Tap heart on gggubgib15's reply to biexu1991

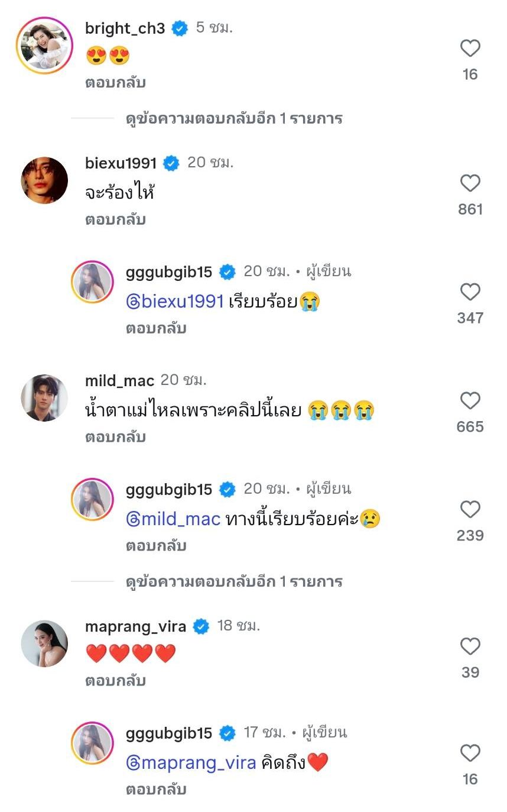tap(470, 292)
